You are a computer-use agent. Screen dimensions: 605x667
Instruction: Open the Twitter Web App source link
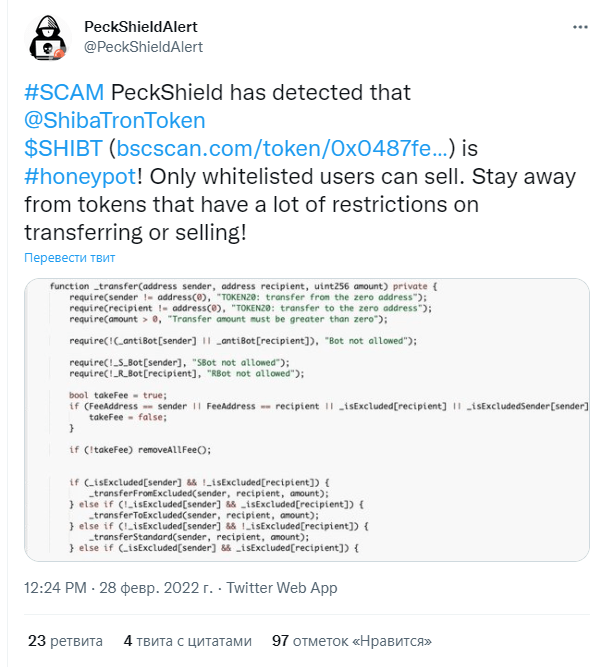(x=282, y=588)
